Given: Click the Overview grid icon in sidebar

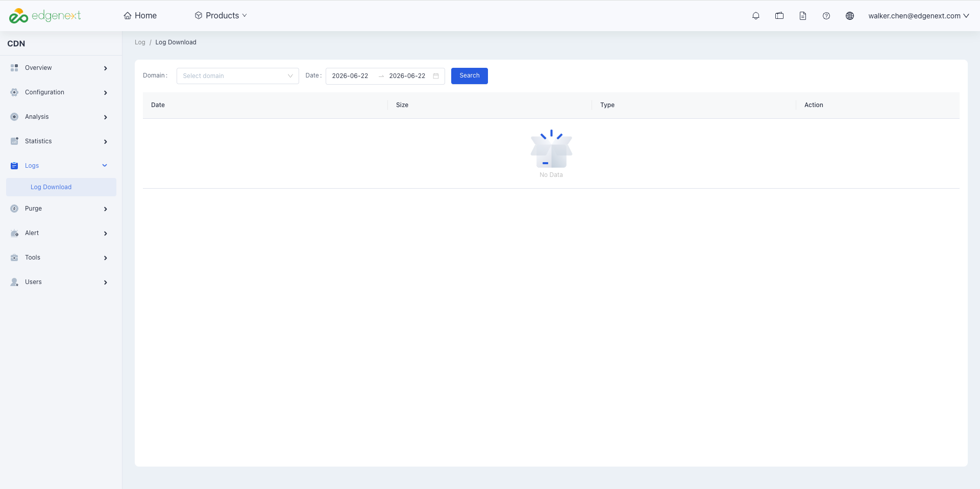Looking at the screenshot, I should (x=14, y=68).
